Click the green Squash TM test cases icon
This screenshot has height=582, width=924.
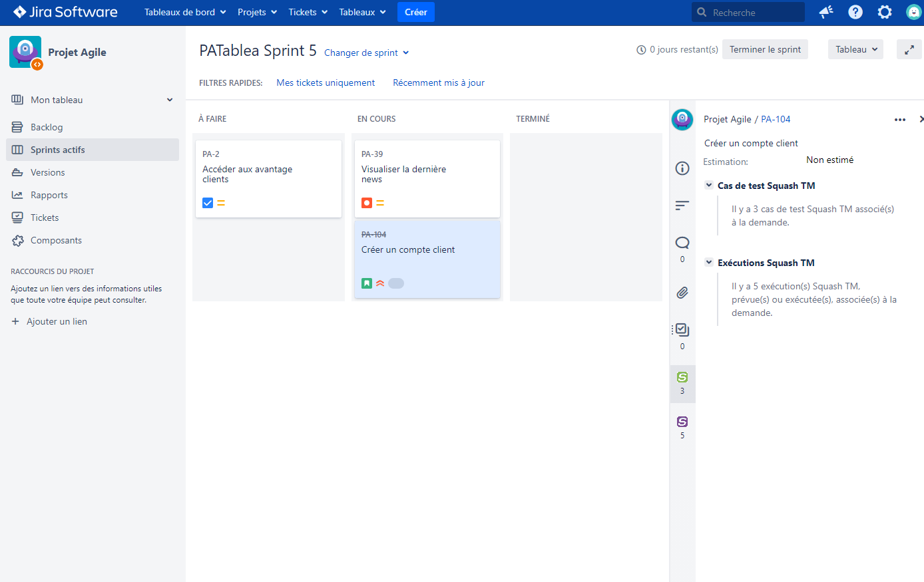(682, 378)
